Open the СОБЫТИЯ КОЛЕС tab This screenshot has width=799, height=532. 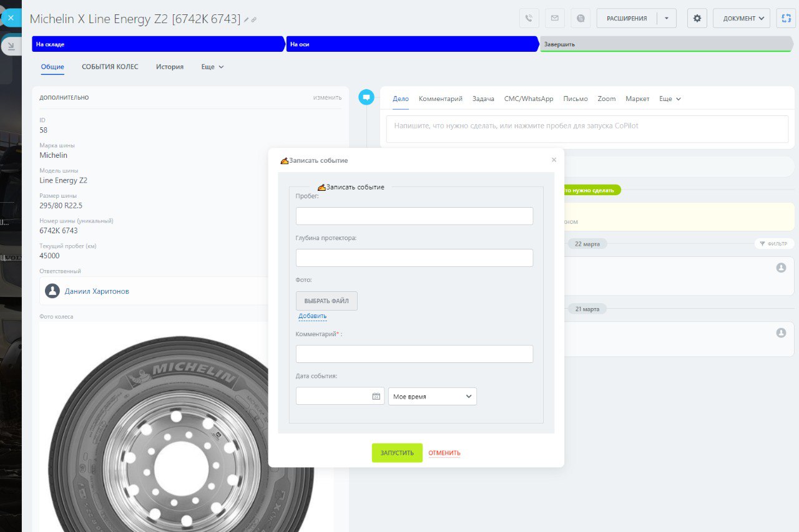point(110,67)
